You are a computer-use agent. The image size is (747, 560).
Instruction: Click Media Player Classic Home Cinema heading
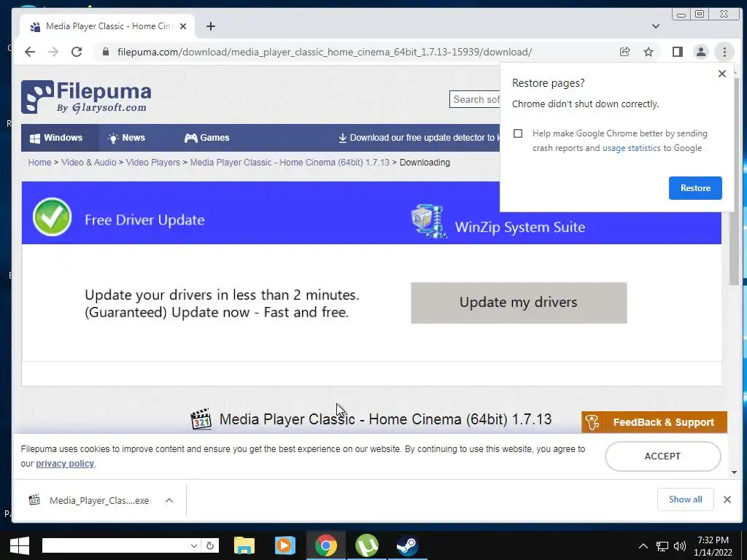[385, 419]
